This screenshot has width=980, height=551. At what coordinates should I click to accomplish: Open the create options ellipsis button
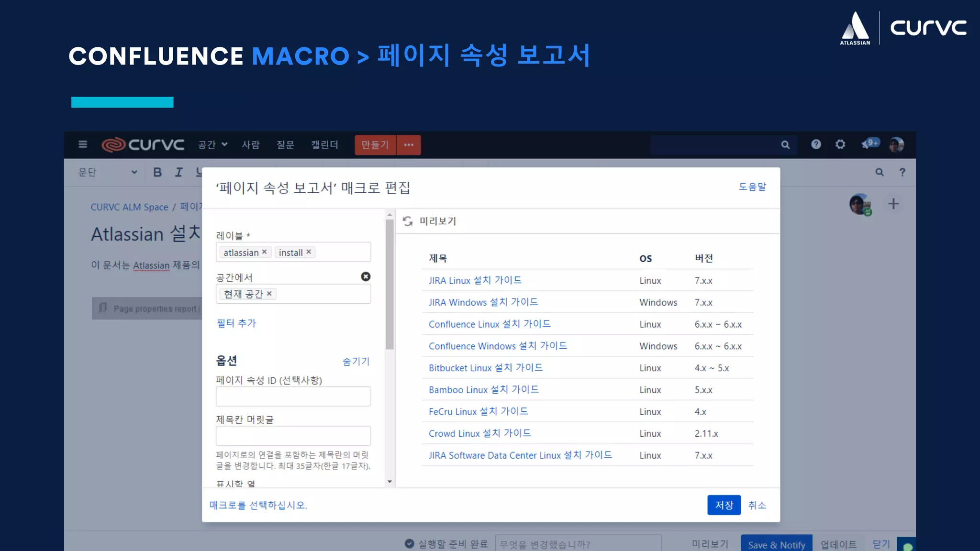pyautogui.click(x=409, y=145)
